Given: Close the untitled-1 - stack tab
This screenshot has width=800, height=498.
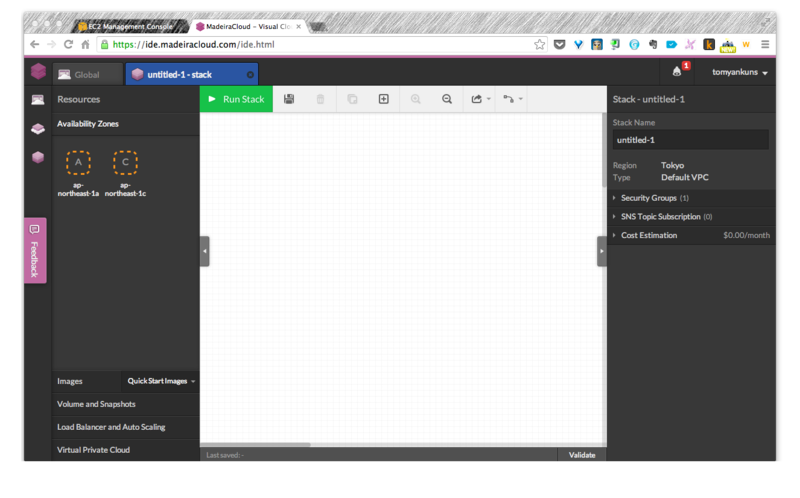Looking at the screenshot, I should tap(250, 74).
